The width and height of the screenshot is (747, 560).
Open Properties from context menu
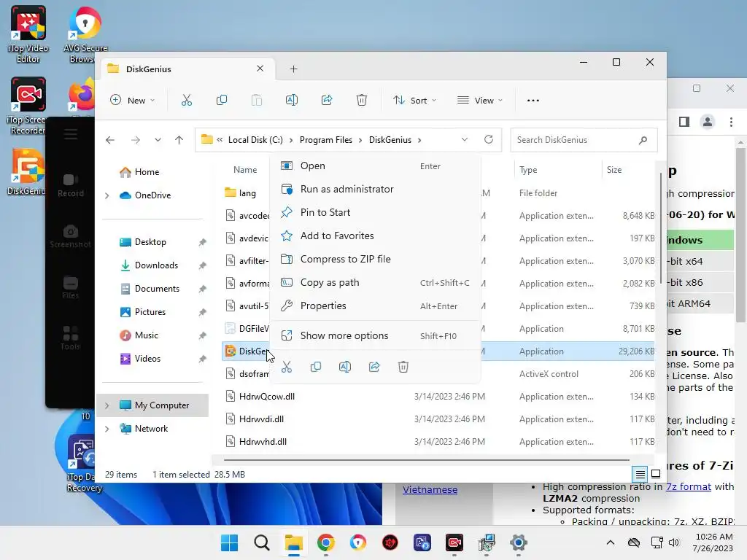tap(376, 306)
